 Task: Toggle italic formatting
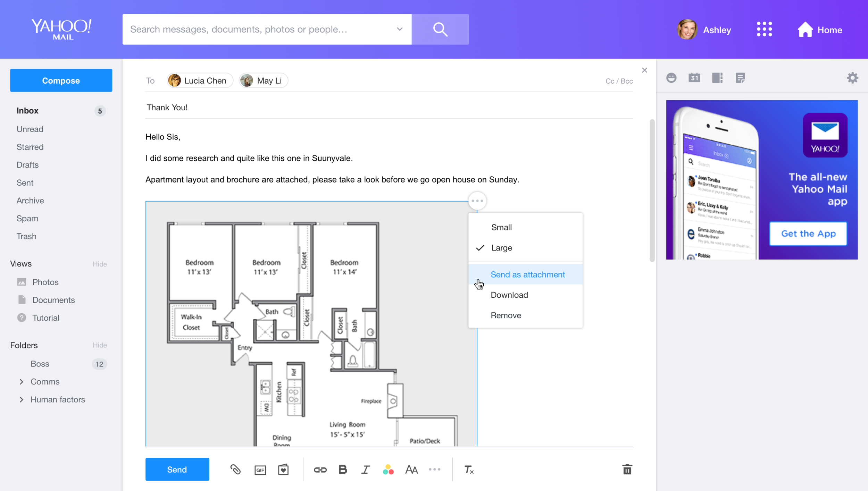tap(365, 469)
